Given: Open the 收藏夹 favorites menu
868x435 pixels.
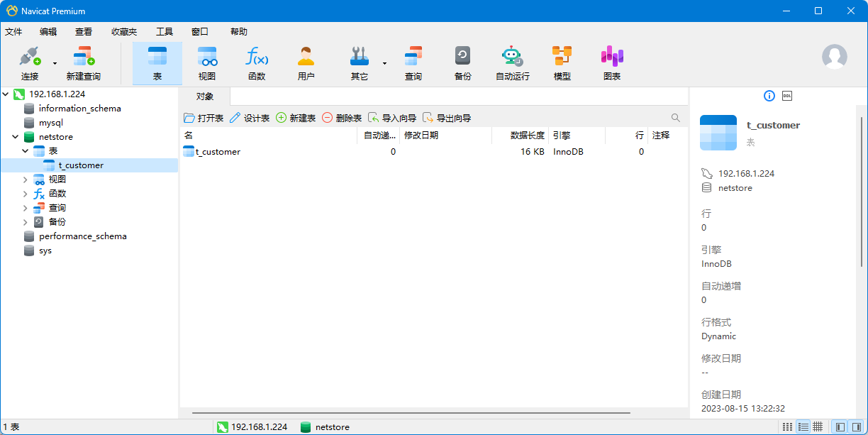Looking at the screenshot, I should 124,32.
